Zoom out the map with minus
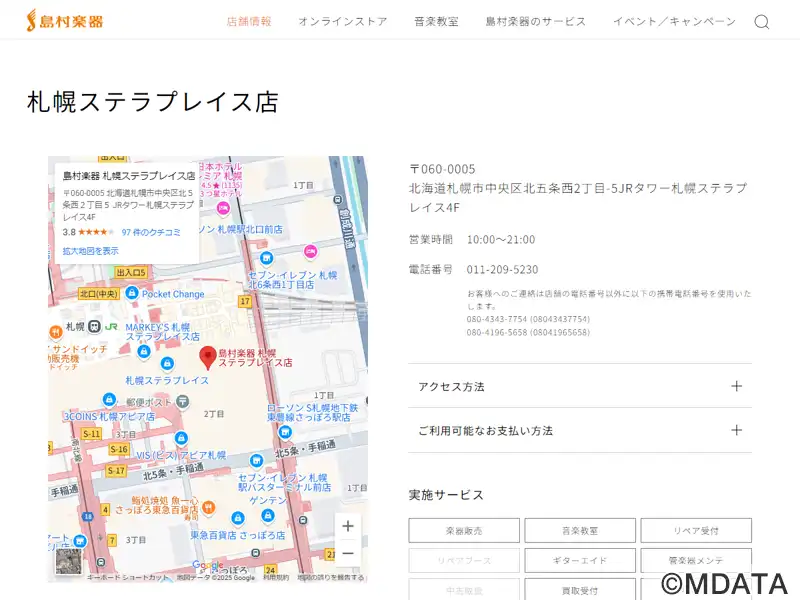Image resolution: width=800 pixels, height=600 pixels. (x=348, y=553)
